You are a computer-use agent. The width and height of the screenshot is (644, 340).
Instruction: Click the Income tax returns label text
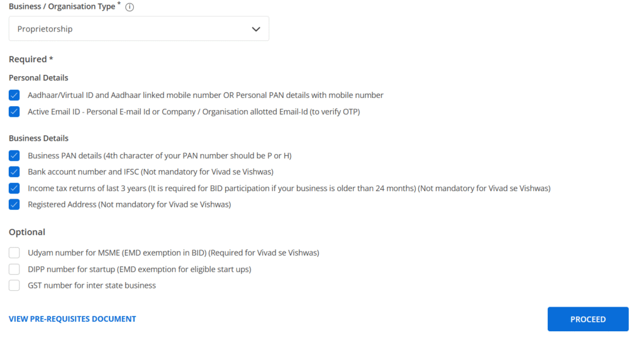tap(289, 188)
